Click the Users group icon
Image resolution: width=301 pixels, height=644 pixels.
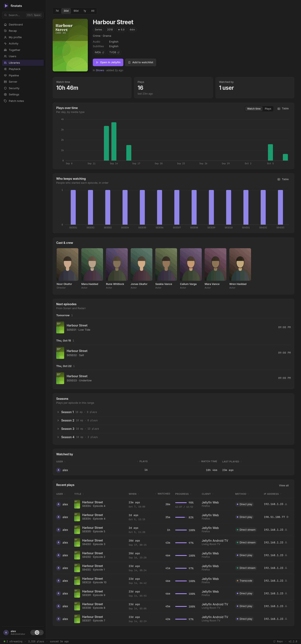5,56
